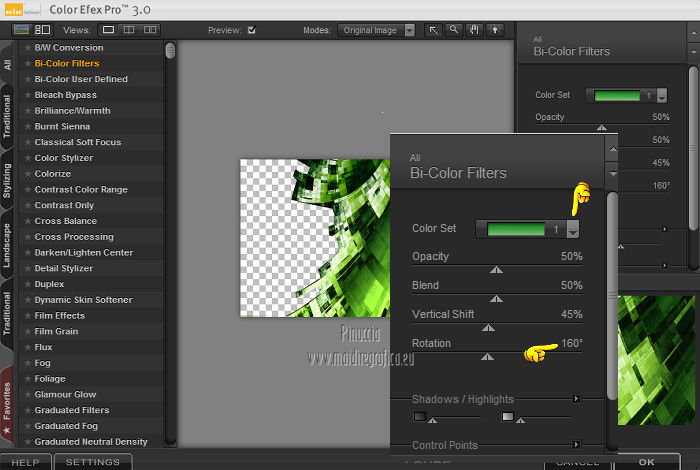The height and width of the screenshot is (470, 700).
Task: Open the Favorites category tab
Action: (x=7, y=406)
